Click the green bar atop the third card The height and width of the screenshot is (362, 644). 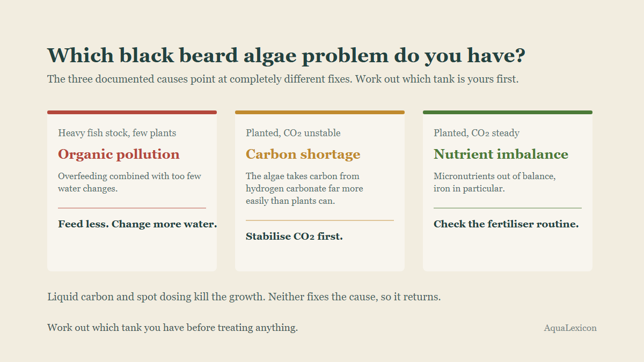(508, 112)
